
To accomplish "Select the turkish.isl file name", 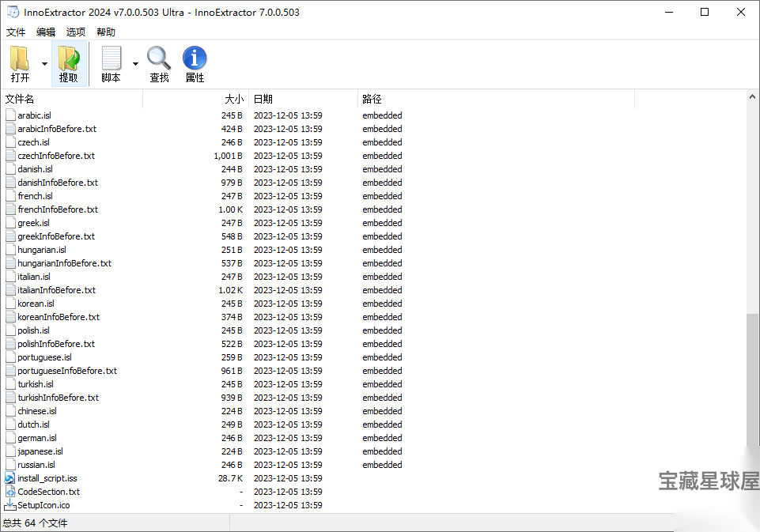I will click(x=36, y=384).
